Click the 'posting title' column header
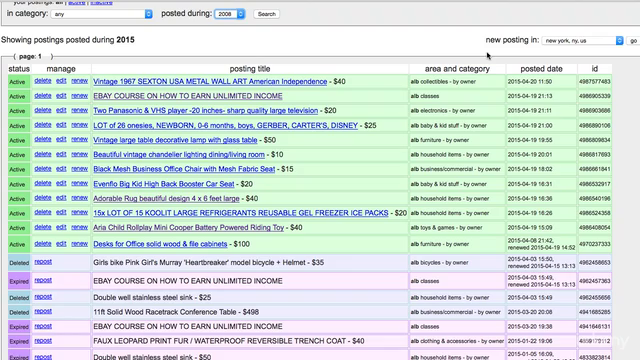 click(x=250, y=69)
